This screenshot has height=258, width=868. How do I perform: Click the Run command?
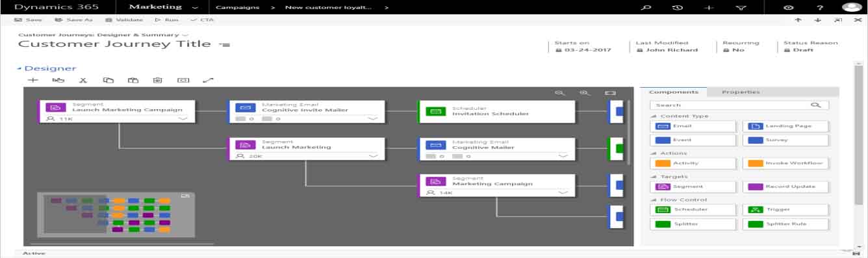click(166, 20)
